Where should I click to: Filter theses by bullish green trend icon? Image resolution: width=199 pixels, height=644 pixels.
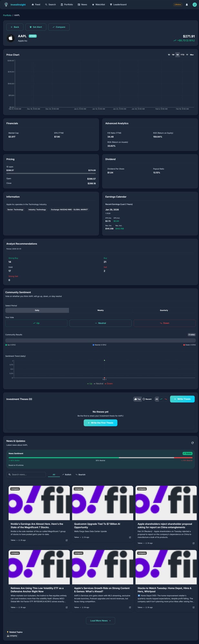click(161, 399)
